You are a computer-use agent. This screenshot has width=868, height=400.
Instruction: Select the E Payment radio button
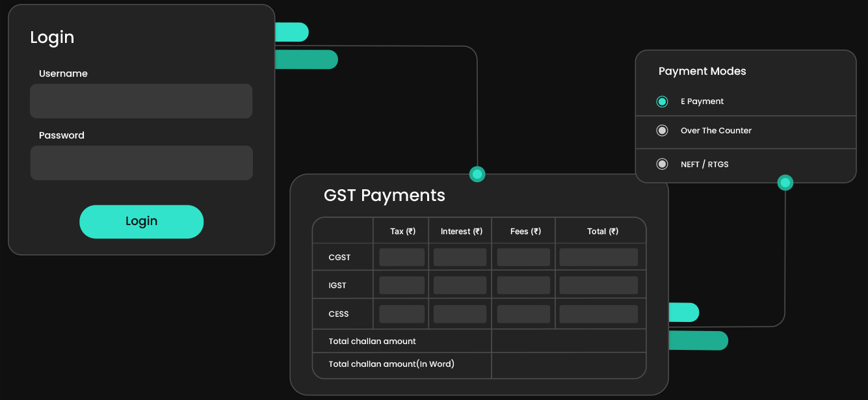662,101
